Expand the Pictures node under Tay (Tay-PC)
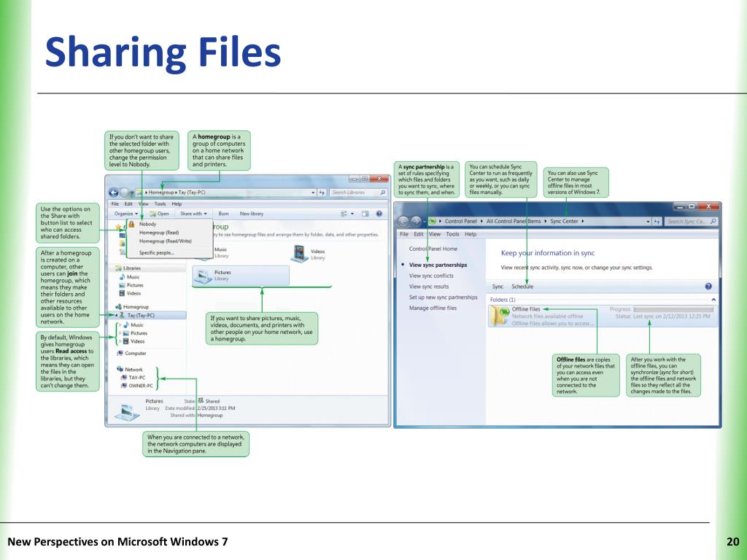 (120, 332)
